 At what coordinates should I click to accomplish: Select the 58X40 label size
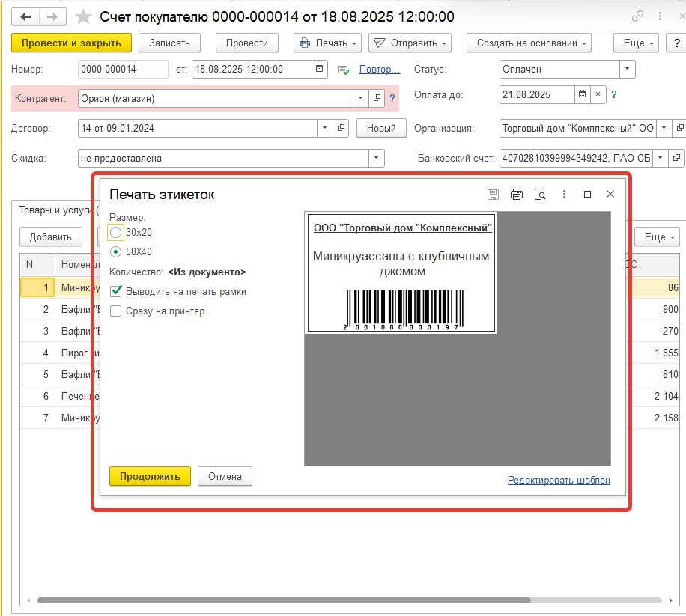click(115, 251)
